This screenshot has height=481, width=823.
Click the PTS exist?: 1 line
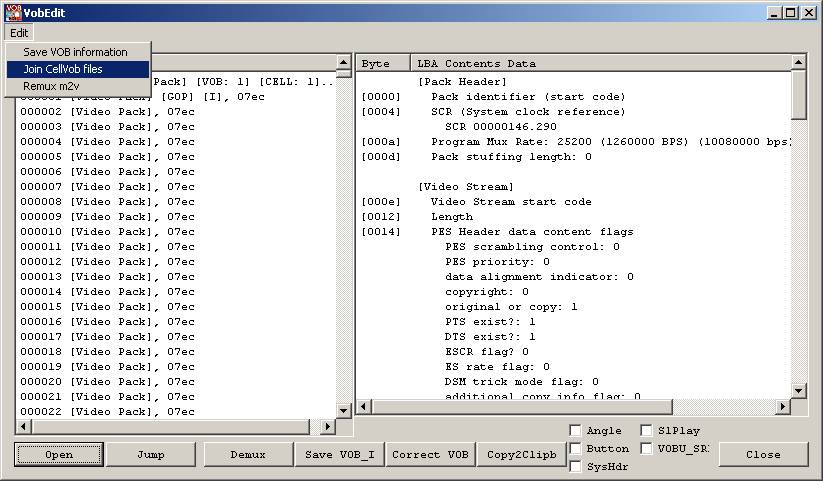point(490,322)
